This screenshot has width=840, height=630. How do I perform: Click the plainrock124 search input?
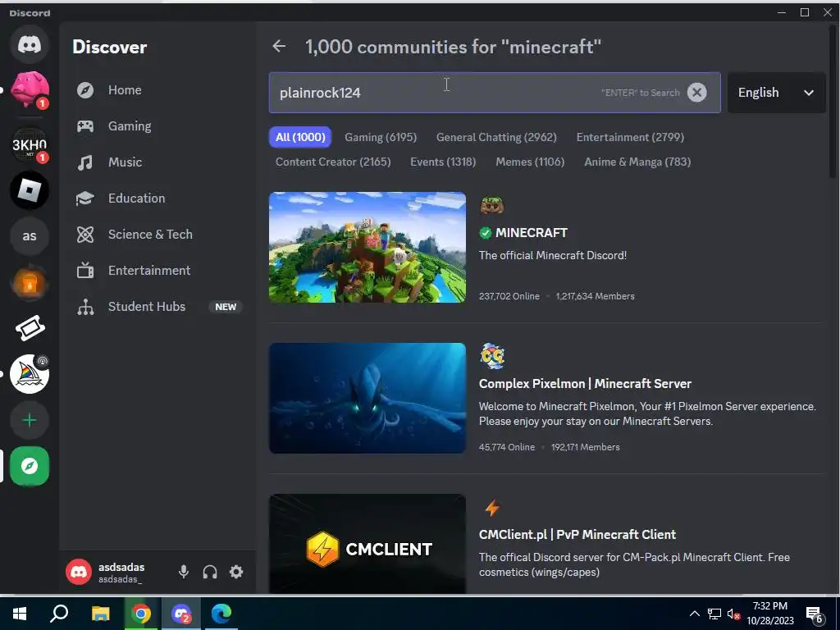pyautogui.click(x=495, y=93)
